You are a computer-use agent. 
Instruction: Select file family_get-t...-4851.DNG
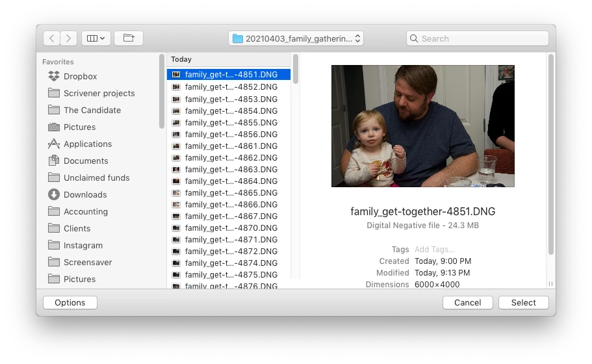[229, 75]
